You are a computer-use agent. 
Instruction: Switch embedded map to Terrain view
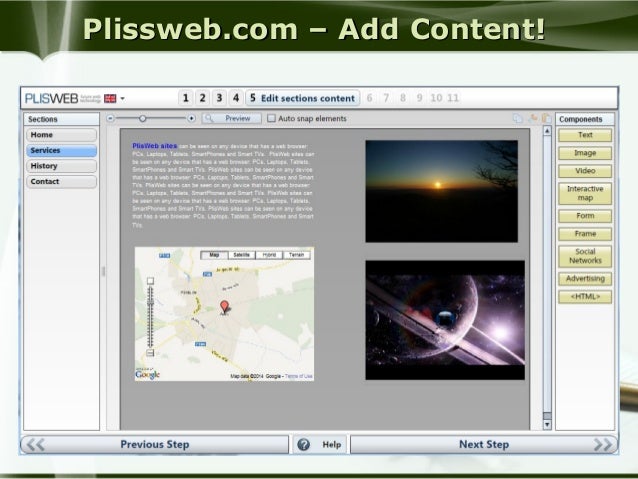coord(296,255)
